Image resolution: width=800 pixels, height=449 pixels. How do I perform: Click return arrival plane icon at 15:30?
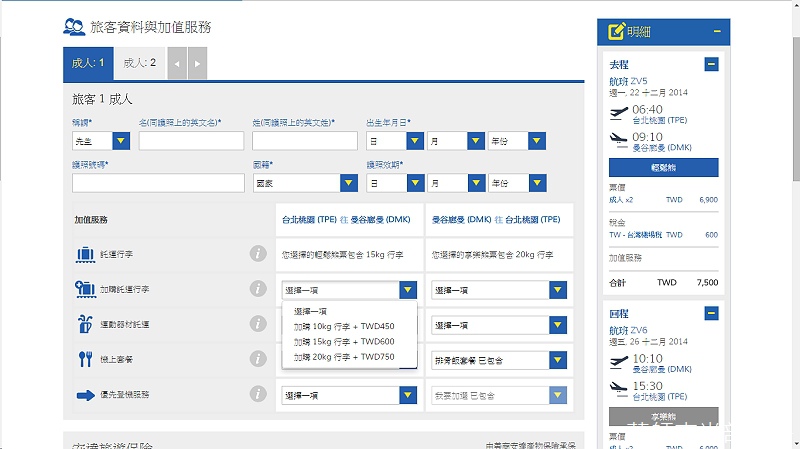pyautogui.click(x=619, y=389)
